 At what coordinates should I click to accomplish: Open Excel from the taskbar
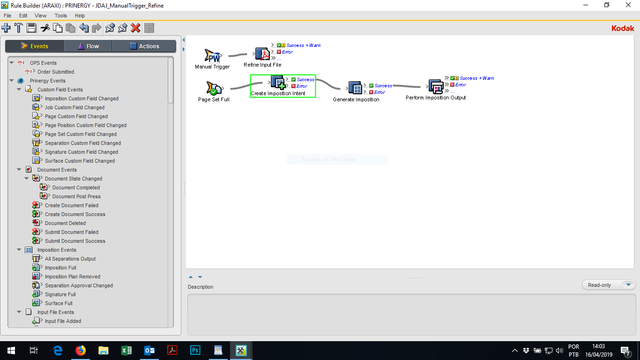[x=126, y=350]
